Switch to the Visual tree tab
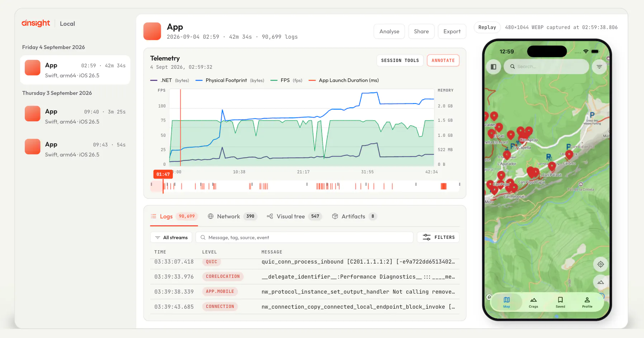Image resolution: width=644 pixels, height=338 pixels. tap(294, 216)
